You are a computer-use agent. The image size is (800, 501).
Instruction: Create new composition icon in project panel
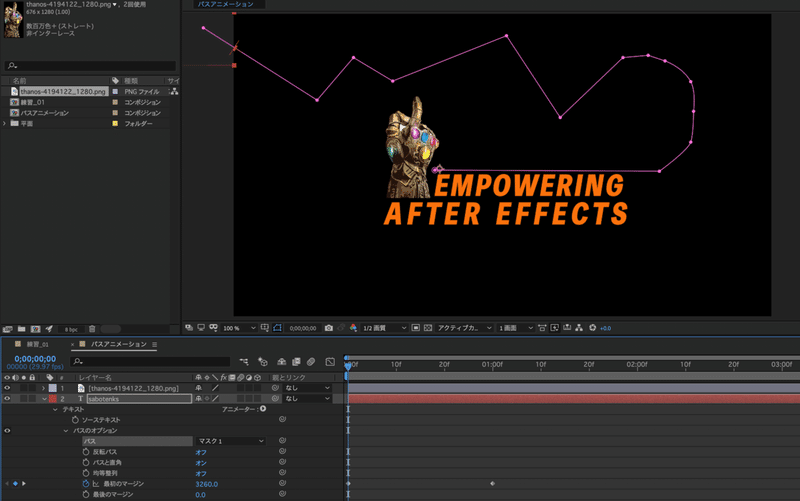[x=35, y=329]
